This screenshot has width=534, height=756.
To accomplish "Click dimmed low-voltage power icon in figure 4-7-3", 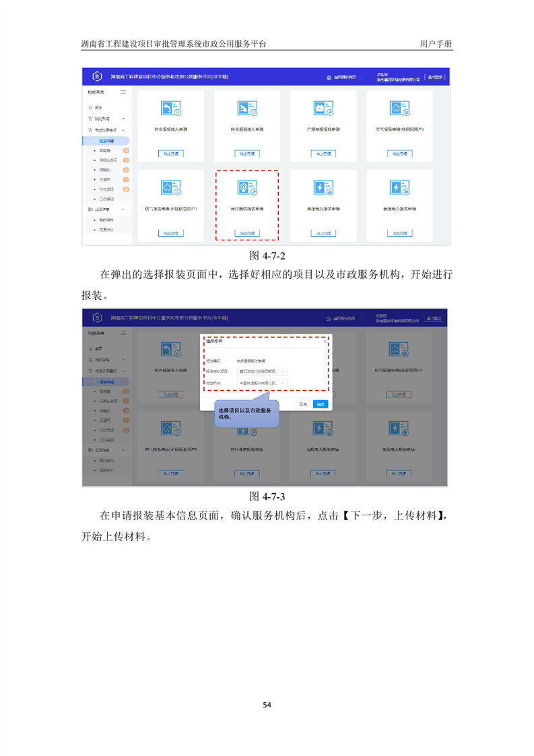I will coord(399,428).
